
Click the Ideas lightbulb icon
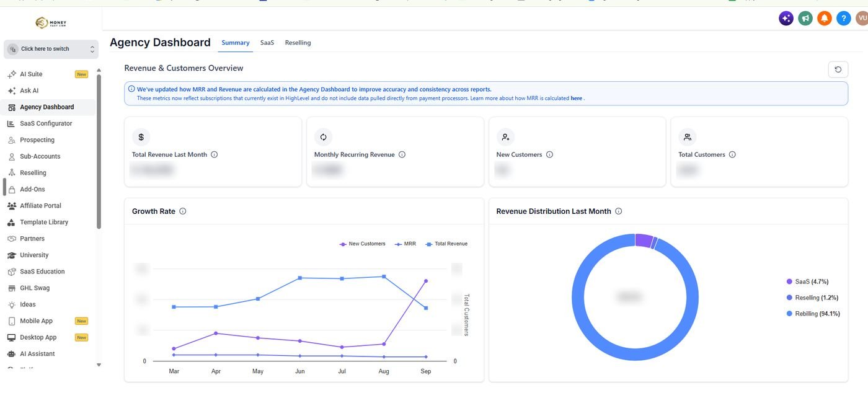click(12, 304)
